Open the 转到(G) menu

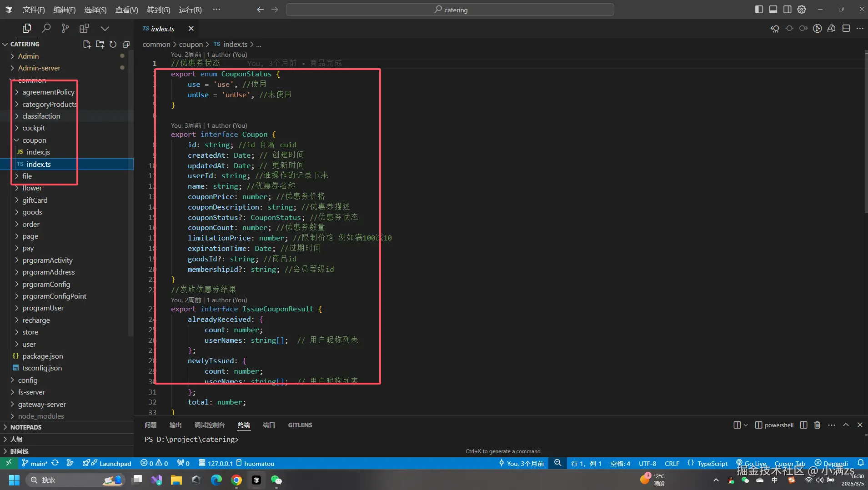coord(158,10)
